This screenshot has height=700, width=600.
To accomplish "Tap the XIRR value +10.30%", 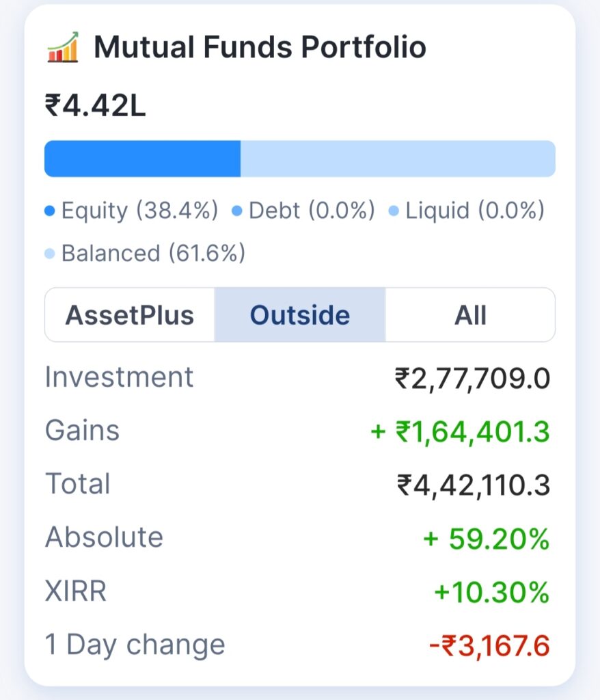I will point(491,593).
